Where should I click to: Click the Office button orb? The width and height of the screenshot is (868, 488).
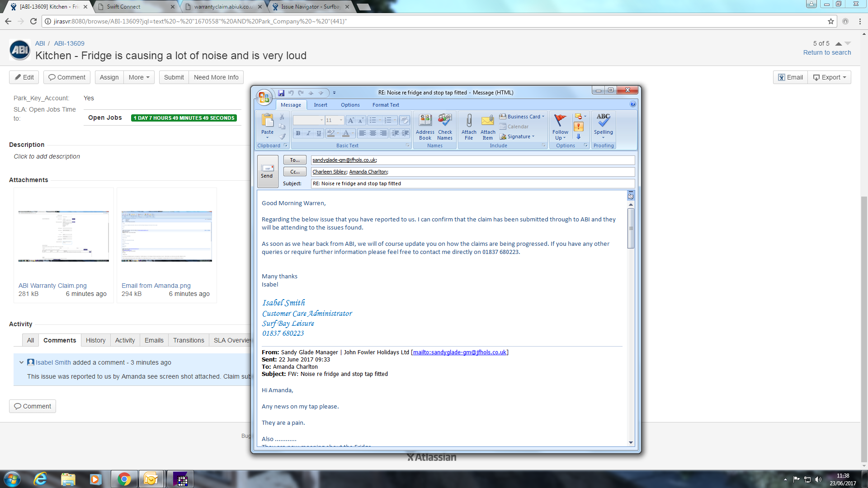(264, 96)
